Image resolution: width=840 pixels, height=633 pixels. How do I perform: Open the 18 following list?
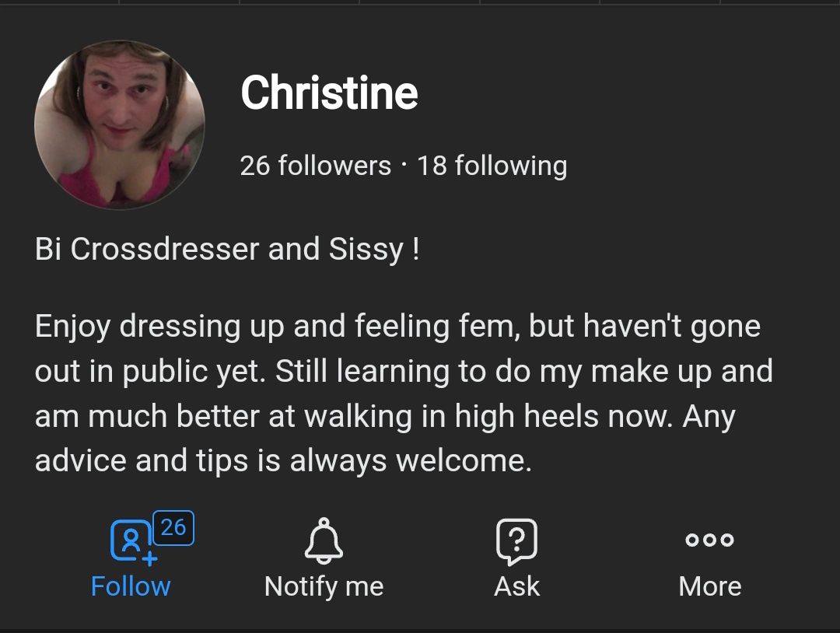pyautogui.click(x=492, y=166)
